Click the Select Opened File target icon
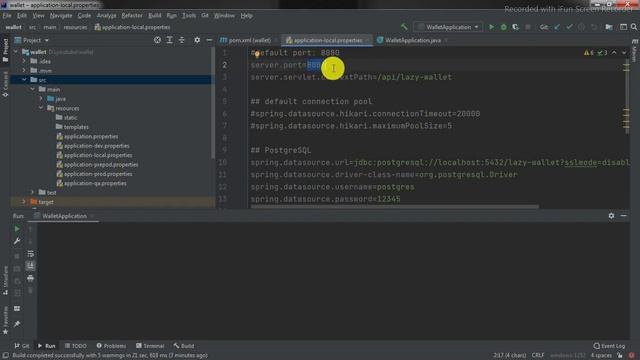Screen dimensions: 640x360 (157, 40)
